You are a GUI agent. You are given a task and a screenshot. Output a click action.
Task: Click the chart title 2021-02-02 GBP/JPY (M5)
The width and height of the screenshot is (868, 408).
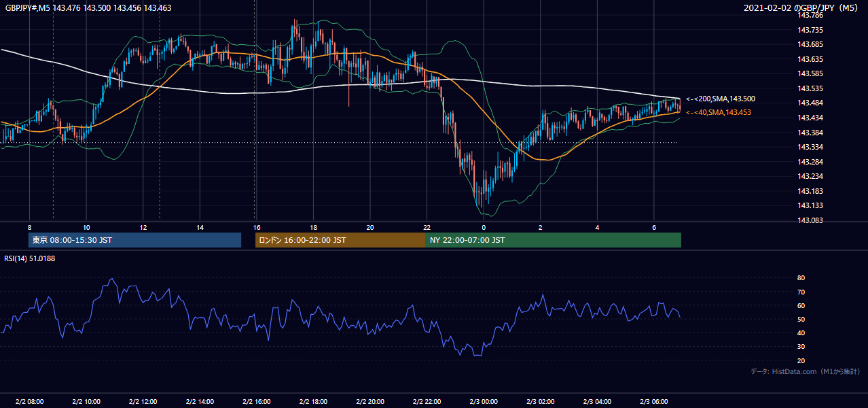click(x=802, y=7)
